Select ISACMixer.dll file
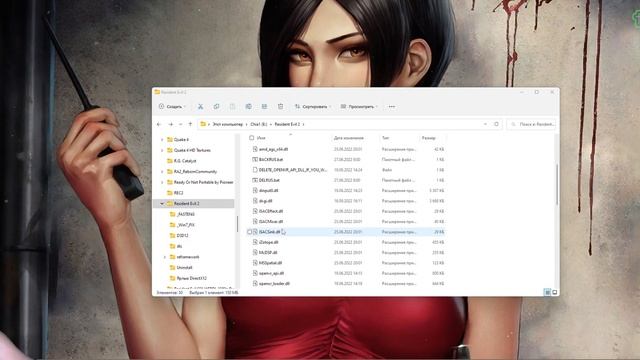This screenshot has width=640, height=360. click(271, 222)
